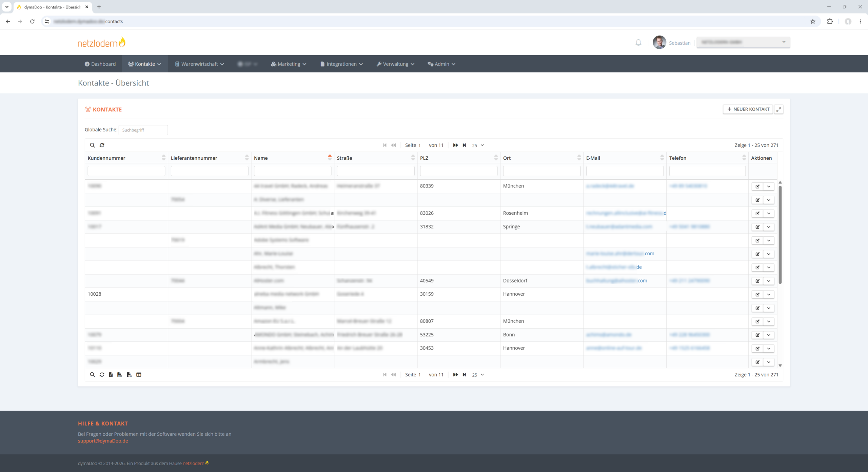Screen dimensions: 868x472
Task: Go to previous page in top pager
Action: click(393, 145)
